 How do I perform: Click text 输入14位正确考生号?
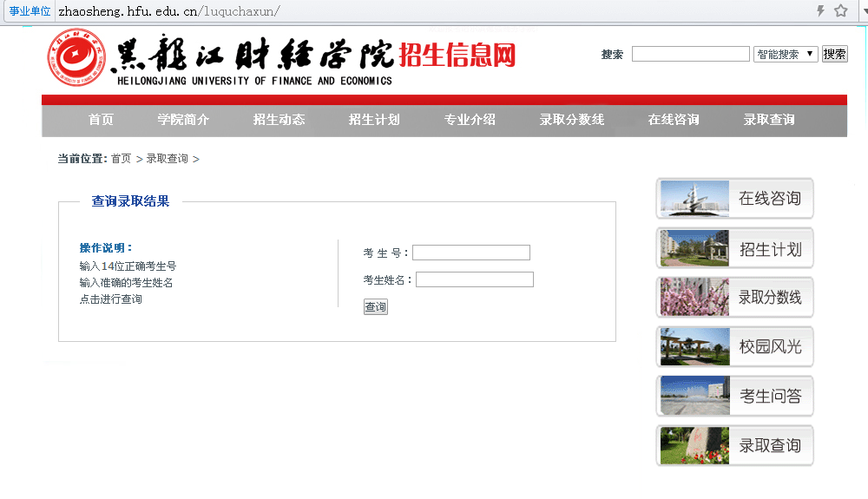(x=128, y=266)
